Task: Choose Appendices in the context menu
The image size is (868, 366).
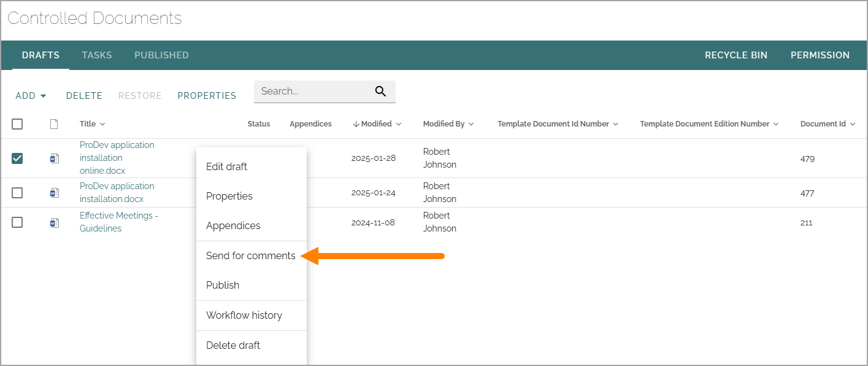Action: pyautogui.click(x=252, y=225)
